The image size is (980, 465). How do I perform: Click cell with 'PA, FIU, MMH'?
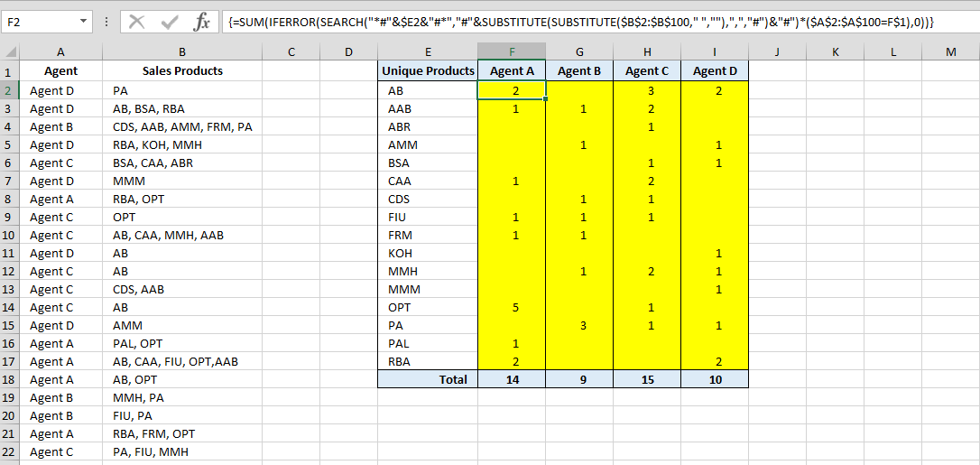point(182,451)
